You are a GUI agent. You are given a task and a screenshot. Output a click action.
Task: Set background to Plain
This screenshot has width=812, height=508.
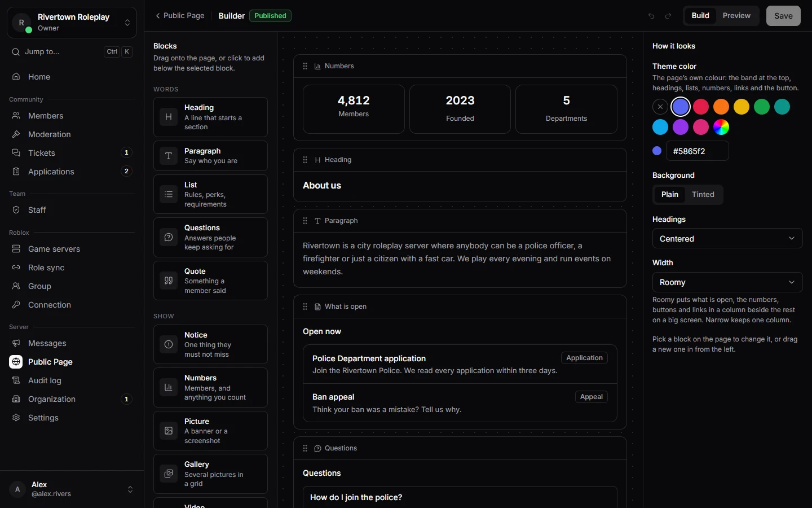(x=670, y=194)
